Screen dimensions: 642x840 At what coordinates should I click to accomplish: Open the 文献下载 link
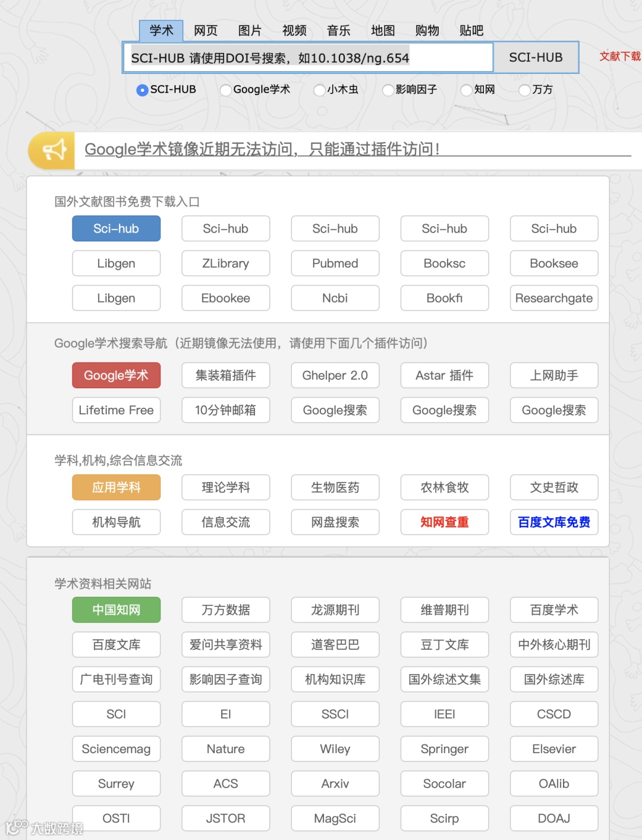coord(620,56)
